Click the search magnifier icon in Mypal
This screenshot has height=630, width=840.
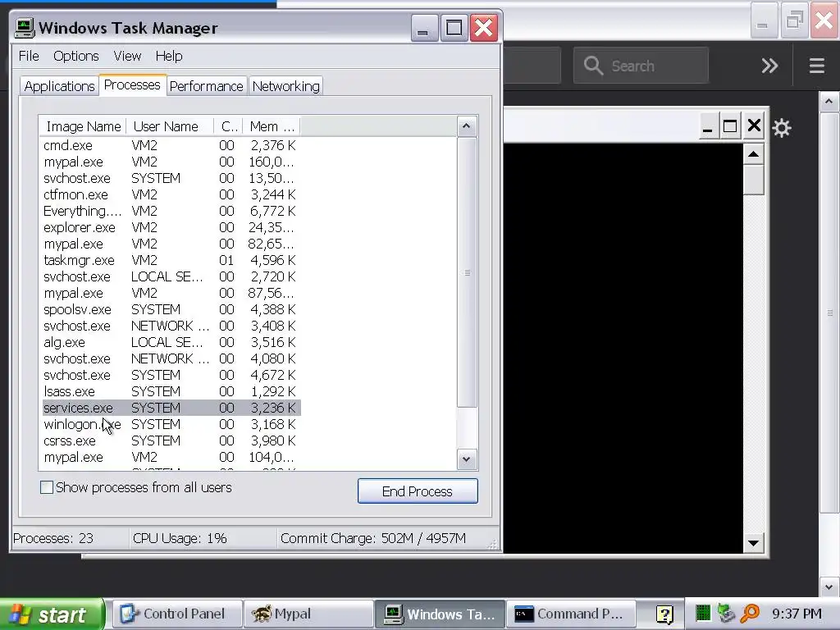593,66
